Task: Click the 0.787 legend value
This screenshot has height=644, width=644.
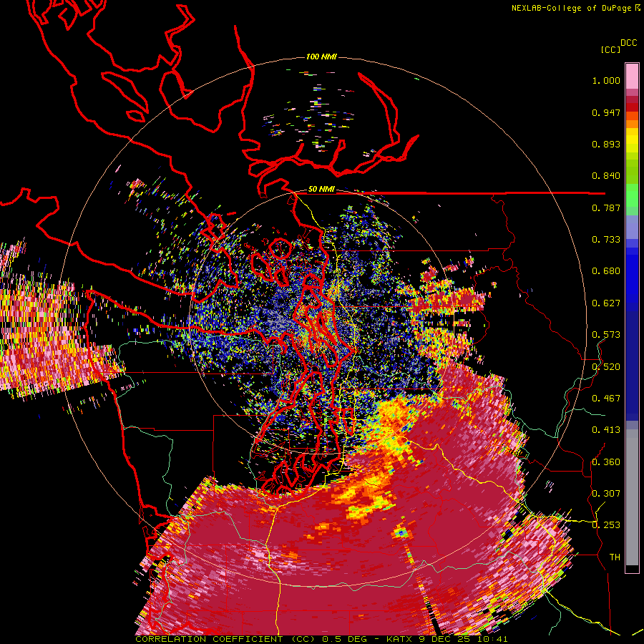Action: tap(606, 208)
